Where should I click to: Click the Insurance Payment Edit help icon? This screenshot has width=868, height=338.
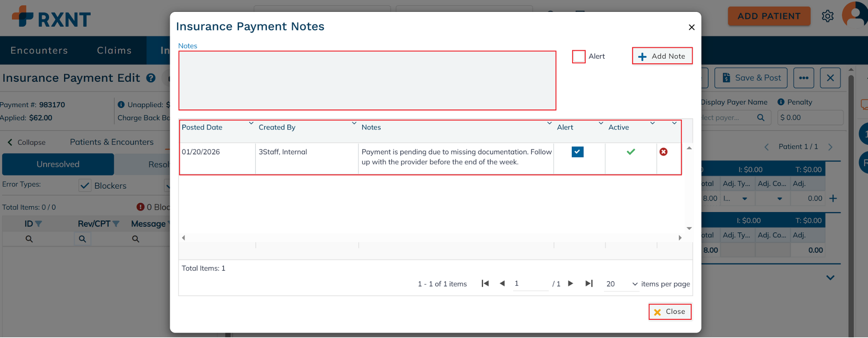[151, 78]
